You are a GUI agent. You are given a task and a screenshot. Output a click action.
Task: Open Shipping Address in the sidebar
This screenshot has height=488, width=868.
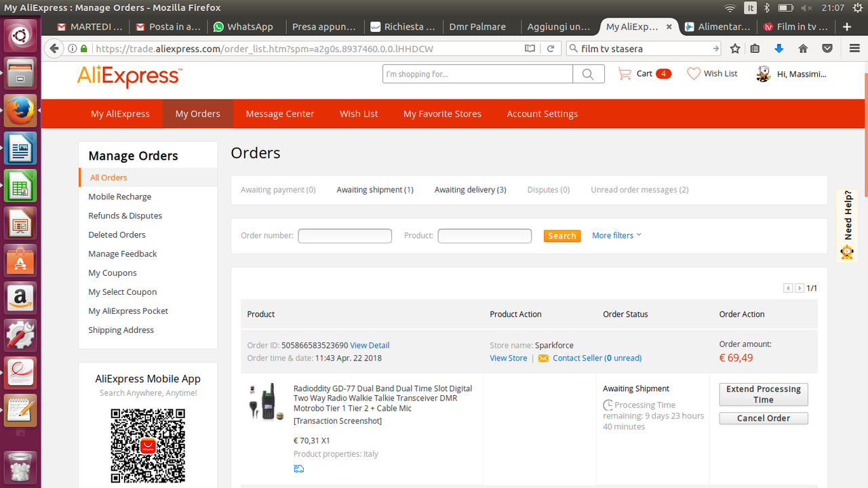[x=121, y=330]
